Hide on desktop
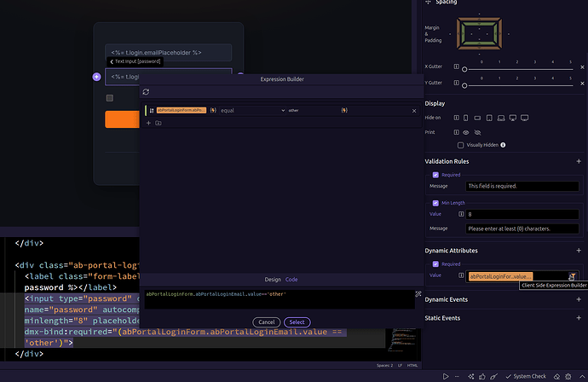The width and height of the screenshot is (588, 382). coord(513,118)
